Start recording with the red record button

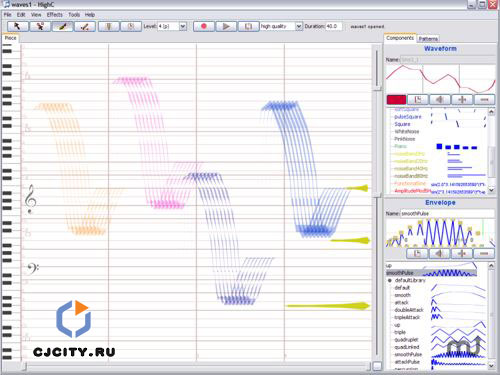204,26
